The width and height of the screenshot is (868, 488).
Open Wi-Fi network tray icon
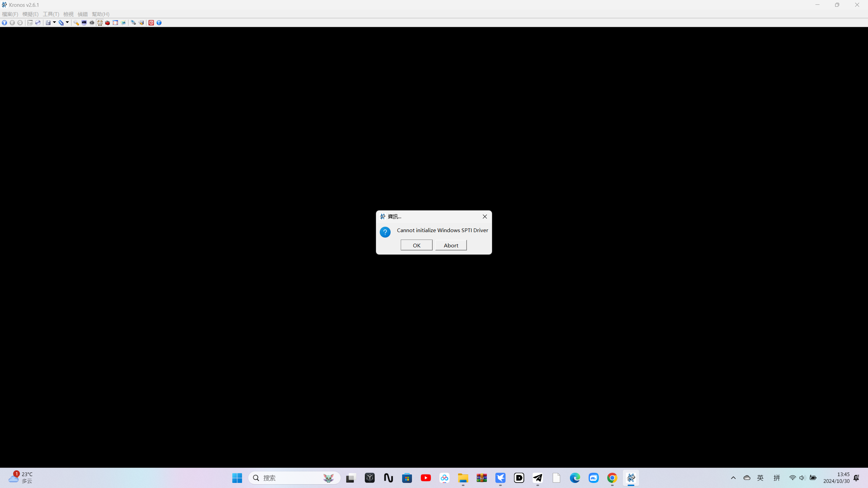[792, 478]
